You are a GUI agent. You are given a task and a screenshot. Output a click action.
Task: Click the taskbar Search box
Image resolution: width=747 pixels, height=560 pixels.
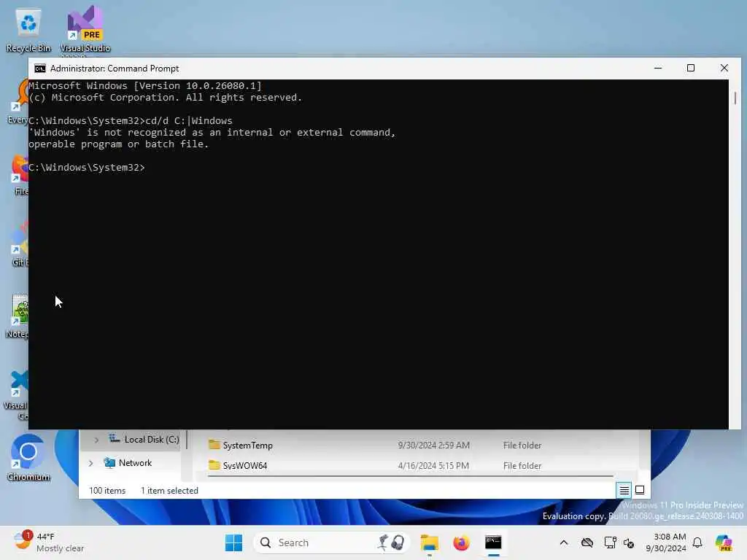[x=331, y=542]
